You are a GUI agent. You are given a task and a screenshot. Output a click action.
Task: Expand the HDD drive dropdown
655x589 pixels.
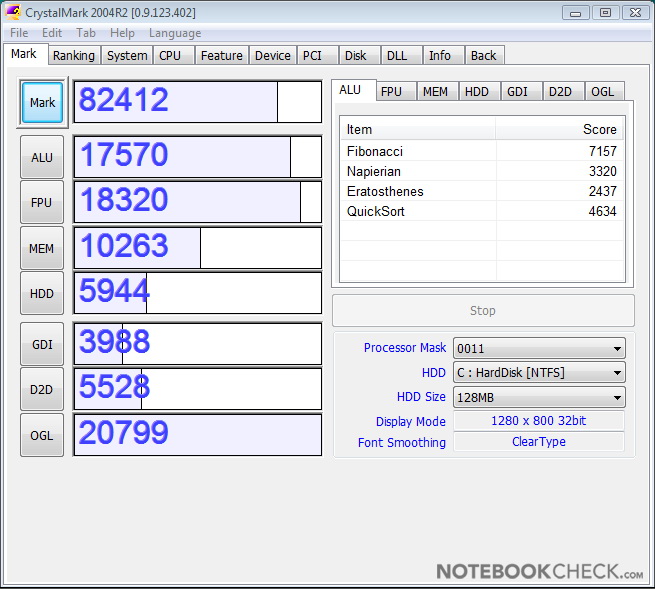click(539, 373)
